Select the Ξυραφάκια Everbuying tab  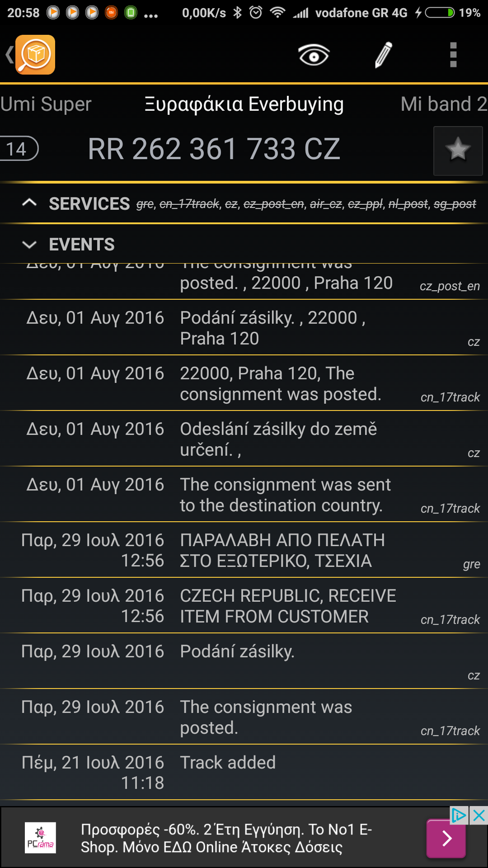(x=244, y=104)
